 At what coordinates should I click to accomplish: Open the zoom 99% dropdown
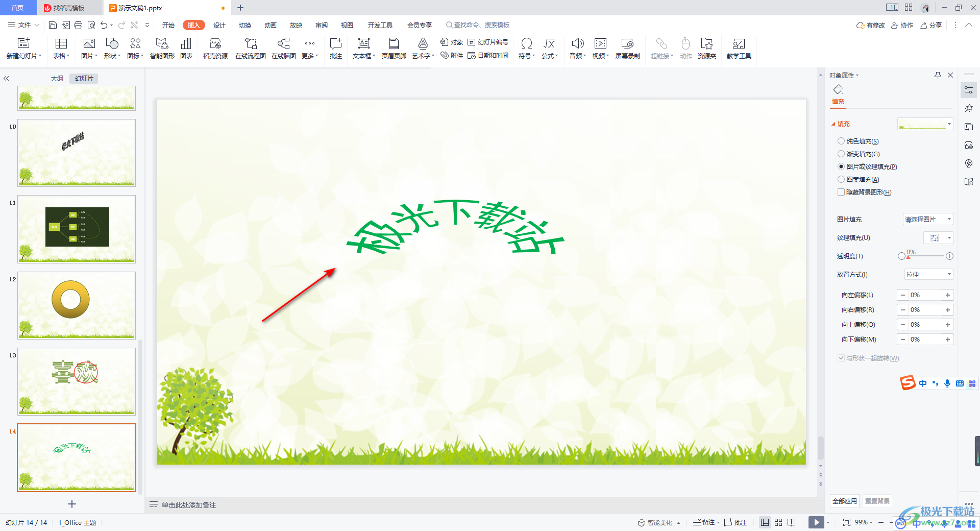click(x=864, y=522)
